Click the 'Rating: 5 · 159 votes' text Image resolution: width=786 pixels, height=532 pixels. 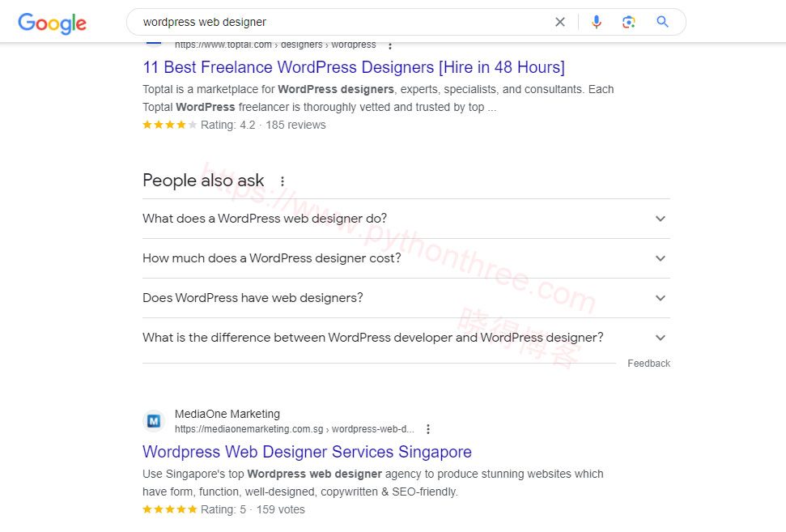click(x=253, y=509)
